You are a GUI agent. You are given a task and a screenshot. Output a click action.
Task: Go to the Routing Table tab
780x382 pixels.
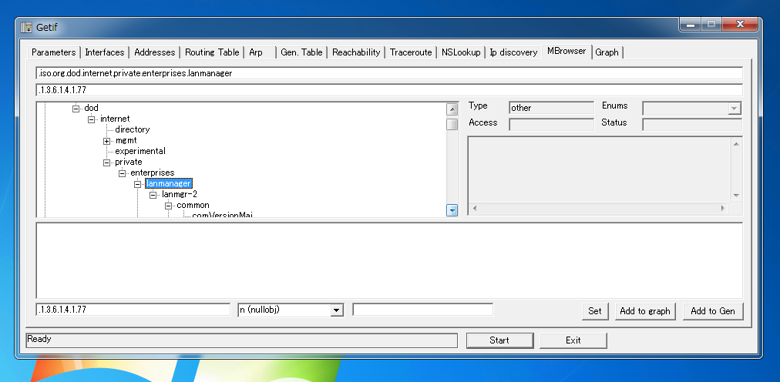pyautogui.click(x=212, y=52)
